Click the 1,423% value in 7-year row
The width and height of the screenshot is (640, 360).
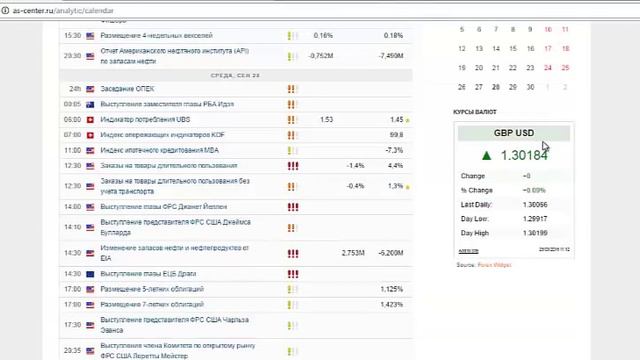[391, 305]
